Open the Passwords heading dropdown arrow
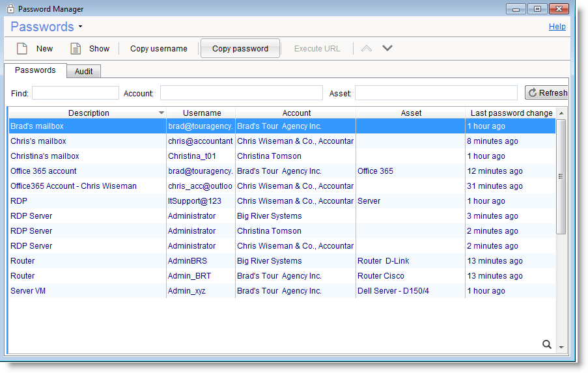588x373 pixels. [x=80, y=27]
